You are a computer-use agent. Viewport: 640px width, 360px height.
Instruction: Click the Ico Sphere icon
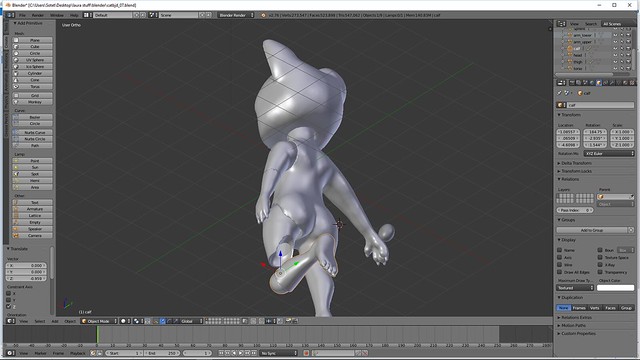tap(16, 67)
